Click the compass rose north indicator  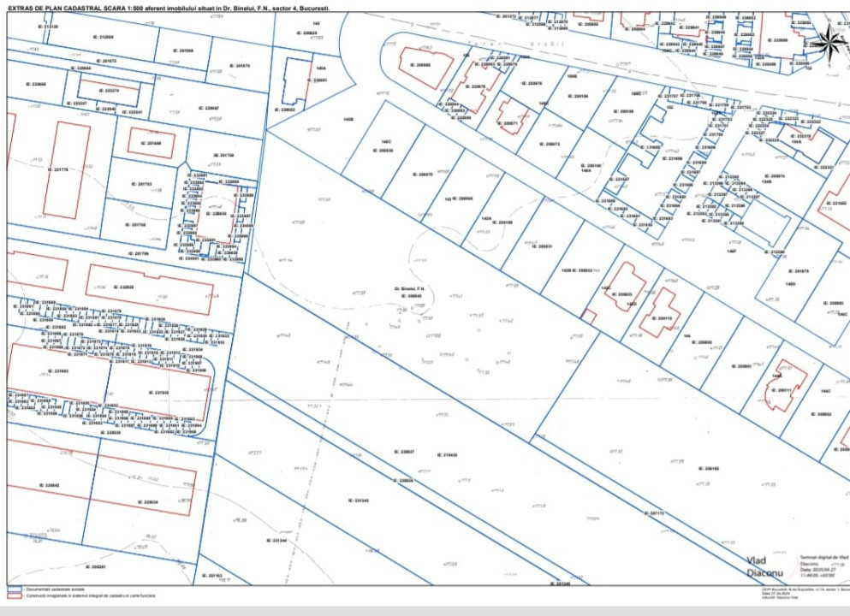831,40
